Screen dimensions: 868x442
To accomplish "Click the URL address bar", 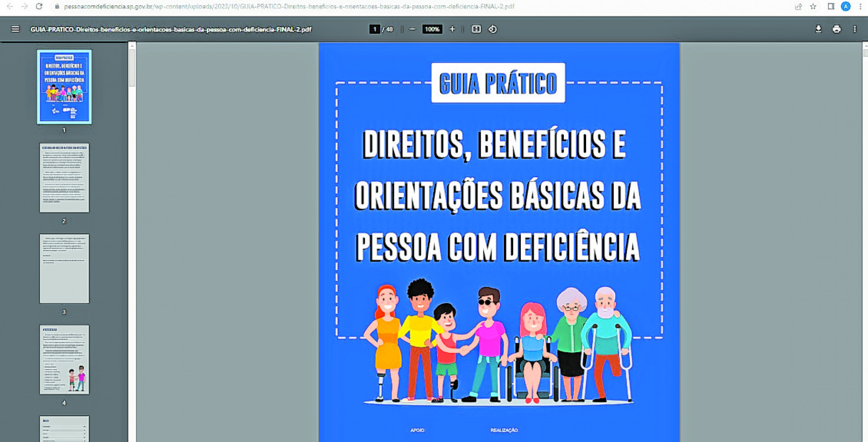I will (289, 6).
